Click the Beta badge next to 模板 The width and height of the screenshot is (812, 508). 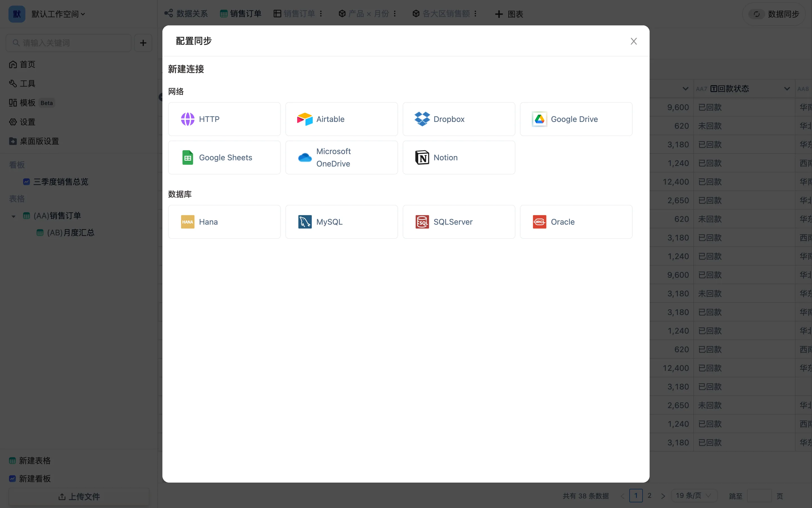click(47, 103)
